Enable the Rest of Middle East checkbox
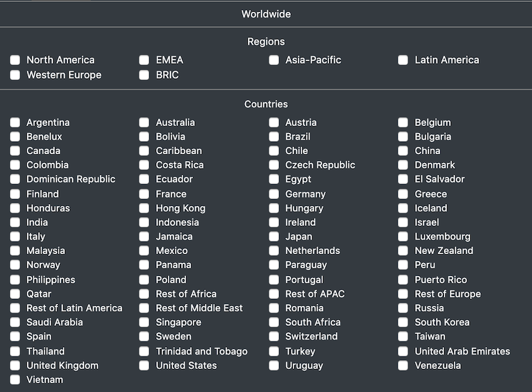 pos(144,308)
